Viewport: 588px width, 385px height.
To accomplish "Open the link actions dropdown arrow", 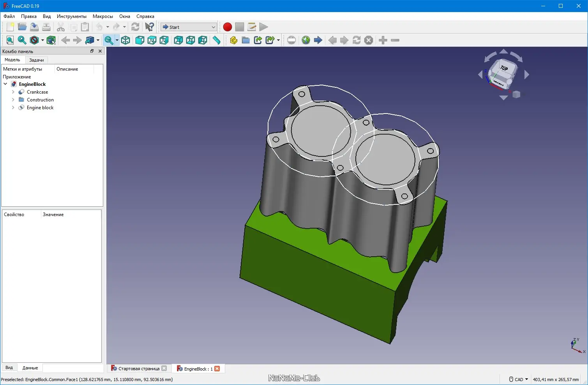I will pyautogui.click(x=98, y=40).
